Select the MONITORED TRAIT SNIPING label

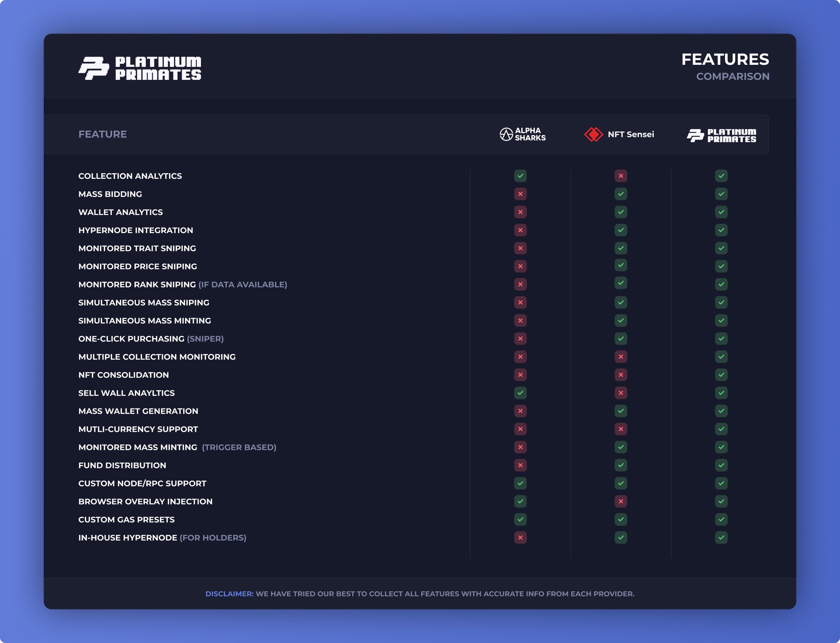pos(137,248)
